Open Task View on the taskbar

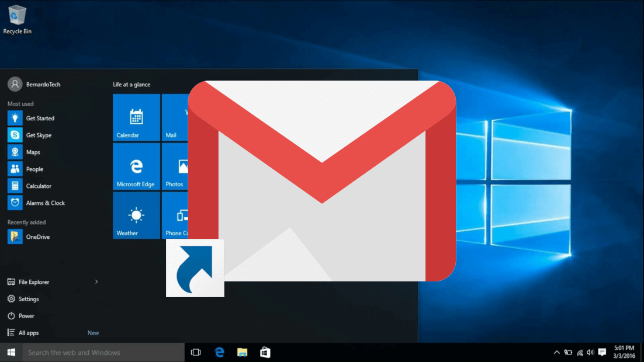[196, 353]
